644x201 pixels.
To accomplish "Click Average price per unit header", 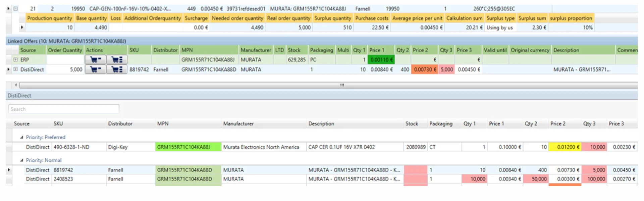I will coord(417,18).
